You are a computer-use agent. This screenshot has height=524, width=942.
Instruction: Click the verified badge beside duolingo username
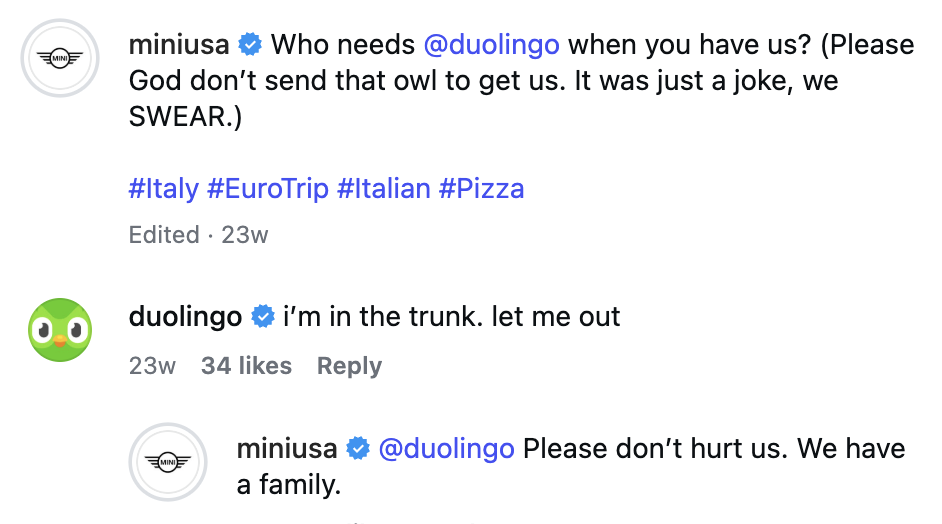263,317
